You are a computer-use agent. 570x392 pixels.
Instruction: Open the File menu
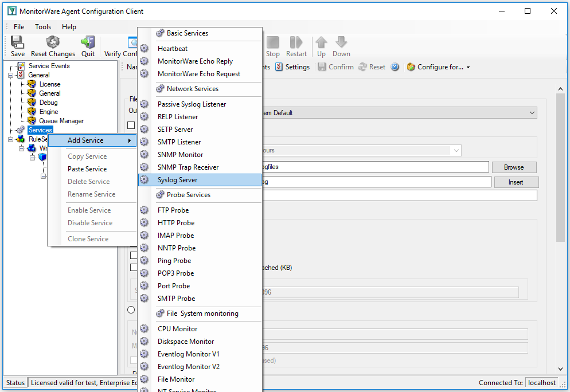pyautogui.click(x=19, y=27)
